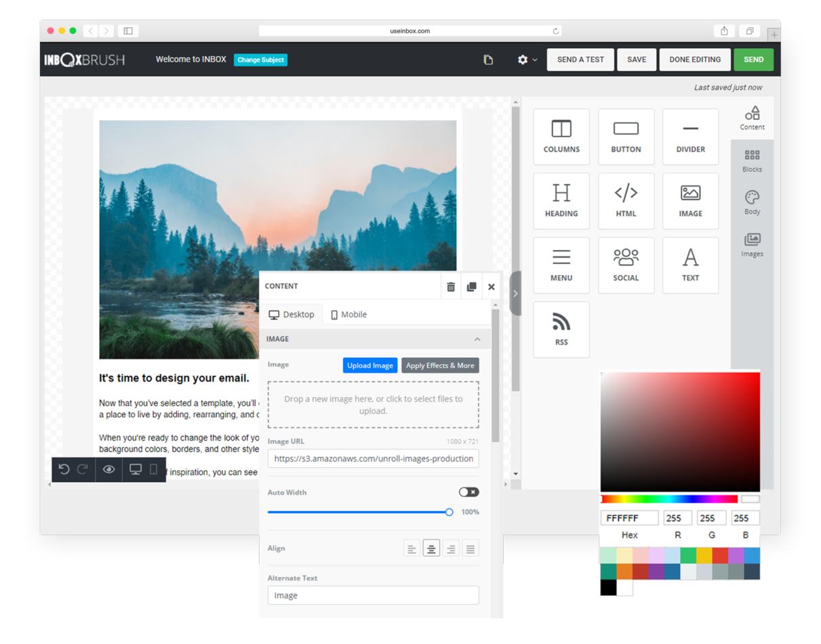Add an RSS block
The width and height of the screenshot is (821, 644).
(x=561, y=329)
